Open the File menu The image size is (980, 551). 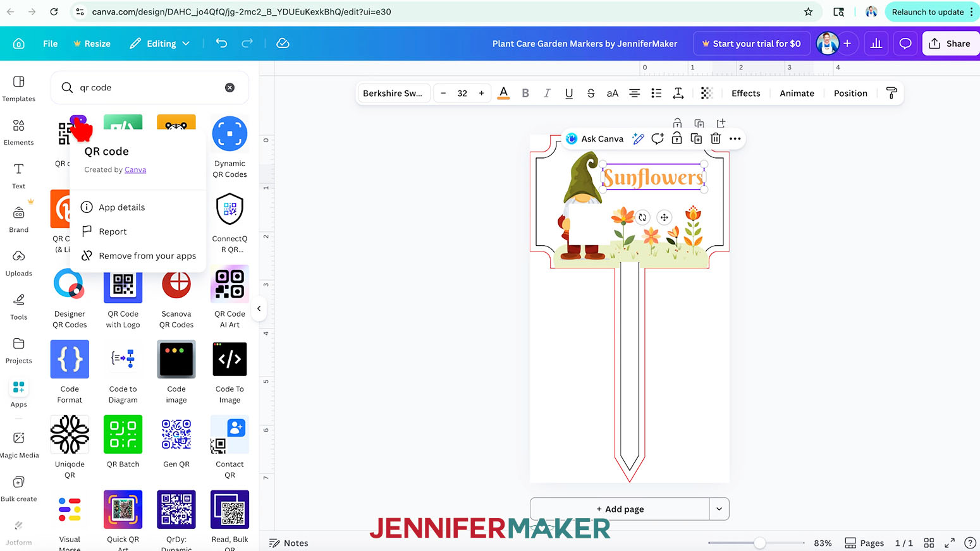click(50, 44)
